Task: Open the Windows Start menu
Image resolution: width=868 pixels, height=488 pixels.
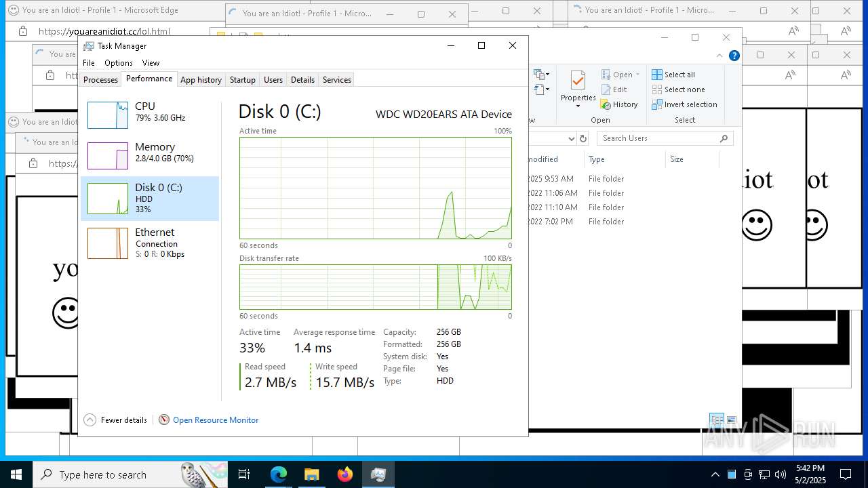Action: pyautogui.click(x=16, y=474)
